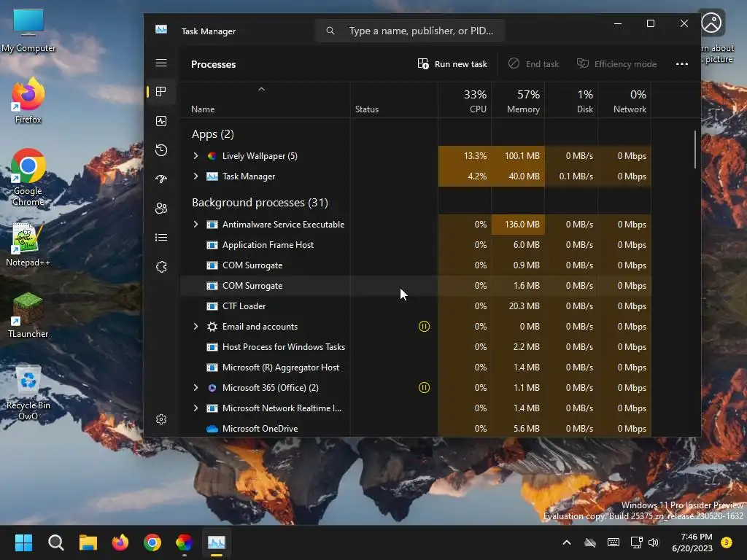Open the keyboard icon in system tray
This screenshot has width=747, height=560.
click(614, 542)
